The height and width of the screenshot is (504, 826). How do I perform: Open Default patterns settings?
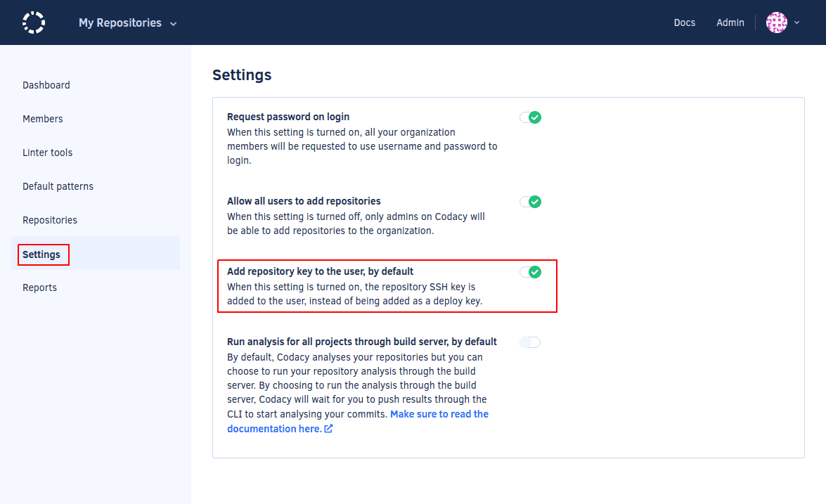click(58, 186)
